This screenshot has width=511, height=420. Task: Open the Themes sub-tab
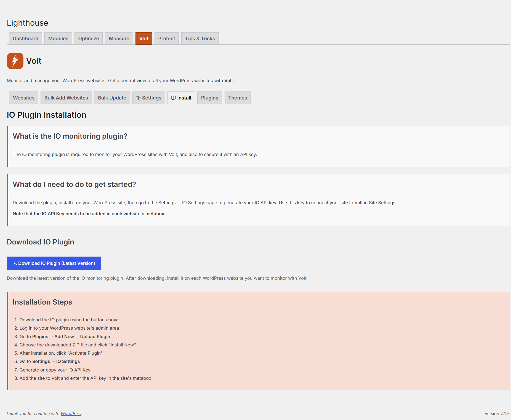pos(238,98)
